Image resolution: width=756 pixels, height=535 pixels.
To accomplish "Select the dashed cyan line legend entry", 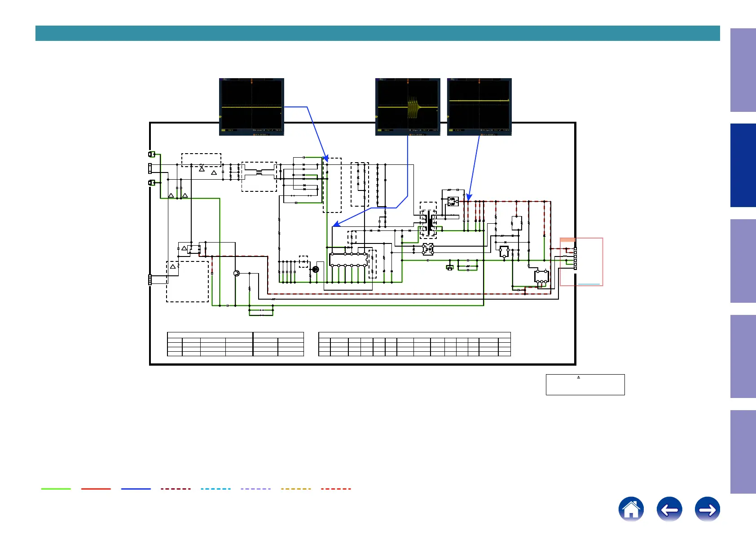I will pos(216,489).
